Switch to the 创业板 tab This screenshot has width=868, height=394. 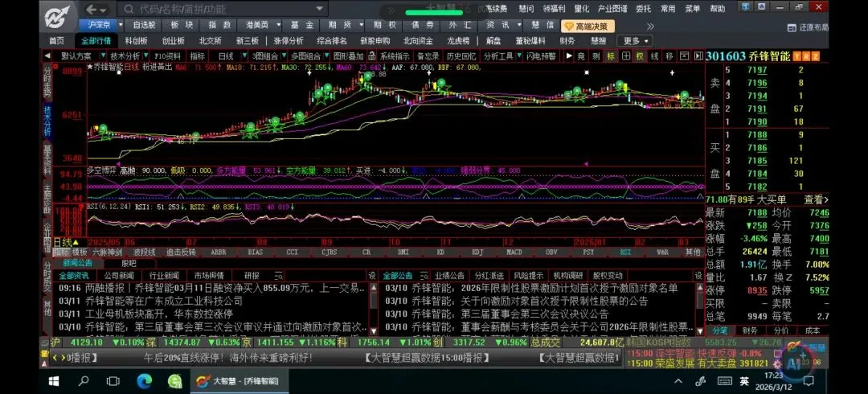click(x=174, y=41)
